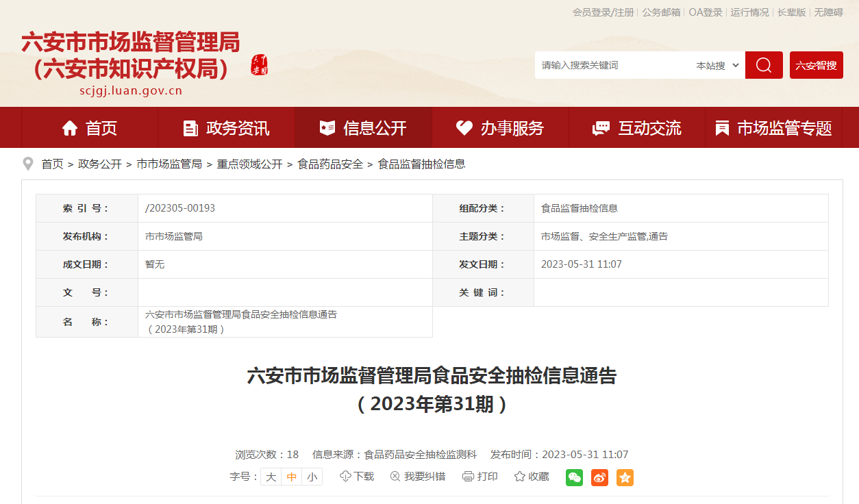Click the red search magnifier button
Viewport: 859px width, 504px height.
point(763,65)
